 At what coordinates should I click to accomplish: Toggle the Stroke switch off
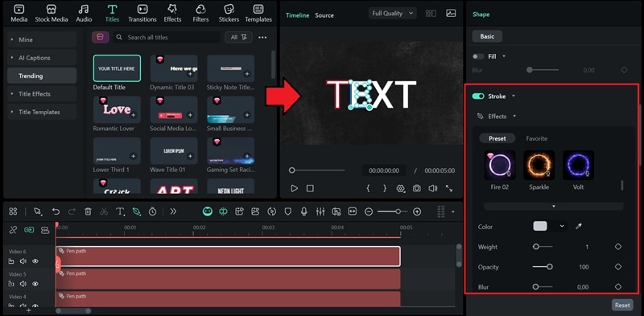click(478, 96)
